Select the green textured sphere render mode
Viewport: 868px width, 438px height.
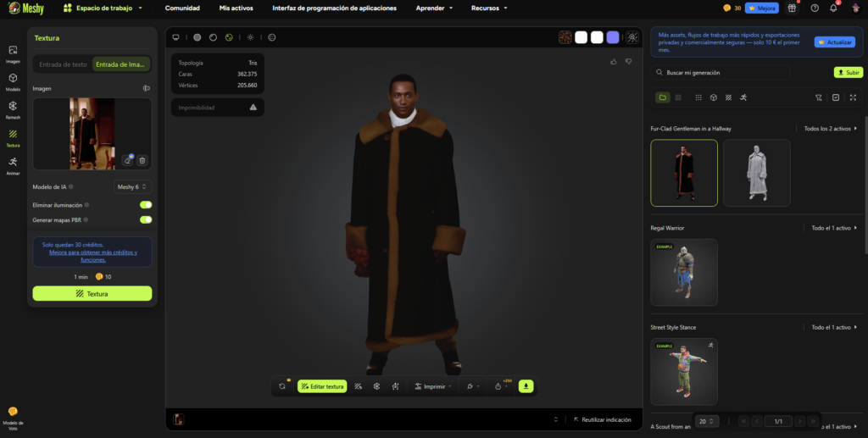[229, 37]
